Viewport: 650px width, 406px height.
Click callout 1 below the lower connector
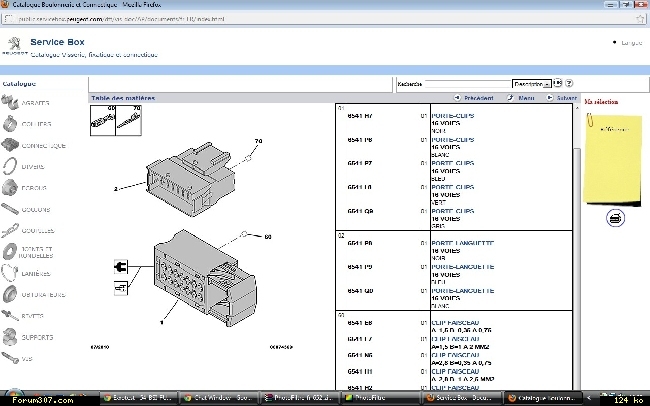point(162,322)
